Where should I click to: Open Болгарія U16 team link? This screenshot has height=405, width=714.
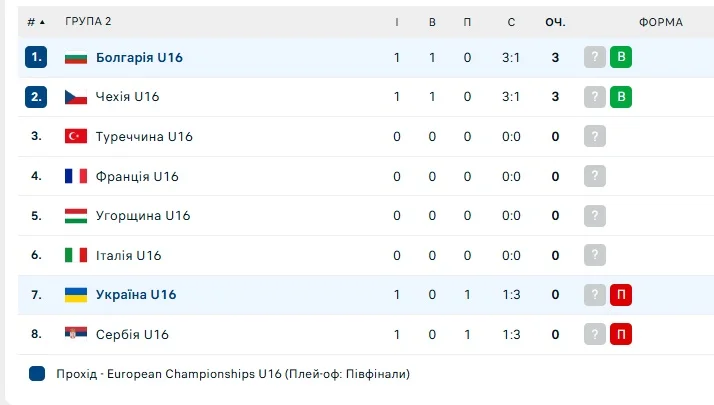pos(139,58)
